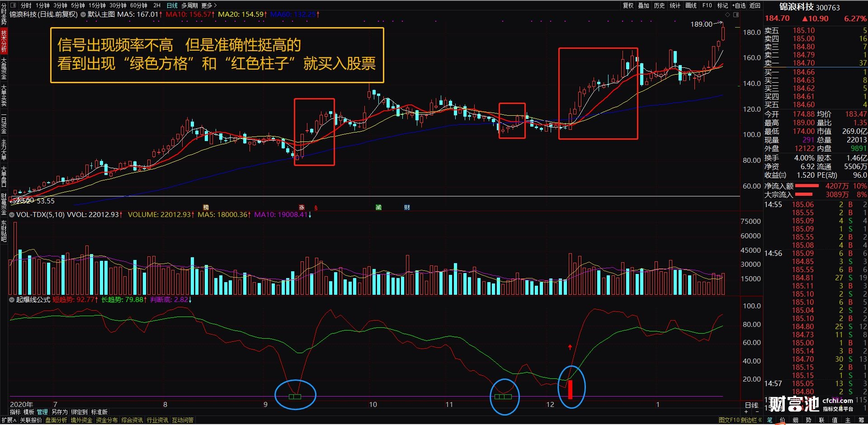The image size is (868, 425).
Task: Click the 日线 label near the time axis
Action: (751, 405)
